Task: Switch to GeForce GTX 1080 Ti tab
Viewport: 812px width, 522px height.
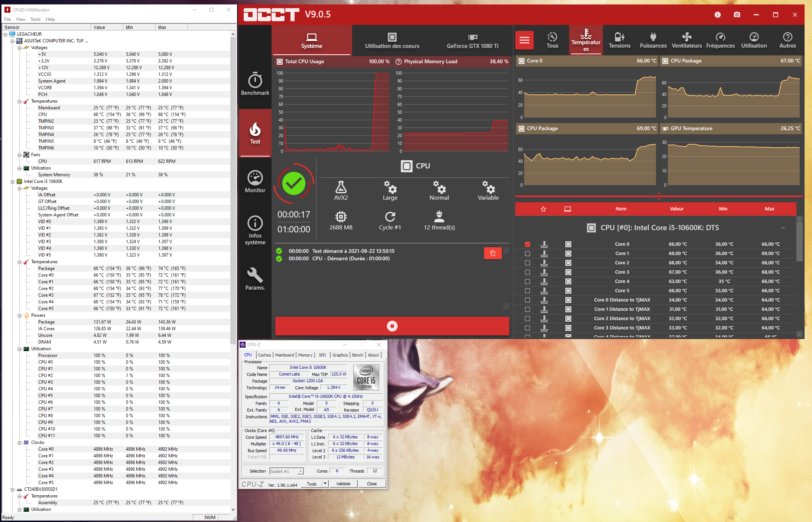Action: [472, 41]
